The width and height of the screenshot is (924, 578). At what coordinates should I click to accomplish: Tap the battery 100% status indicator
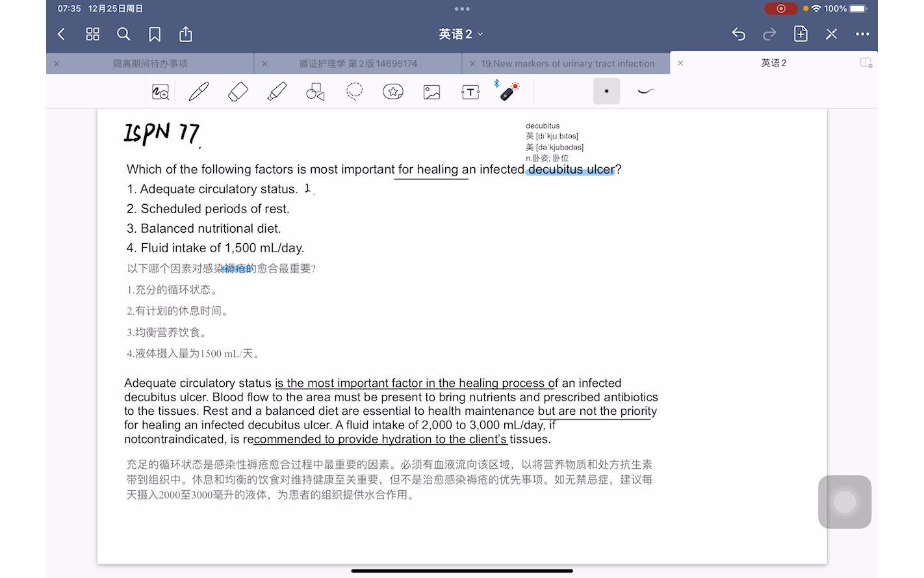click(845, 8)
